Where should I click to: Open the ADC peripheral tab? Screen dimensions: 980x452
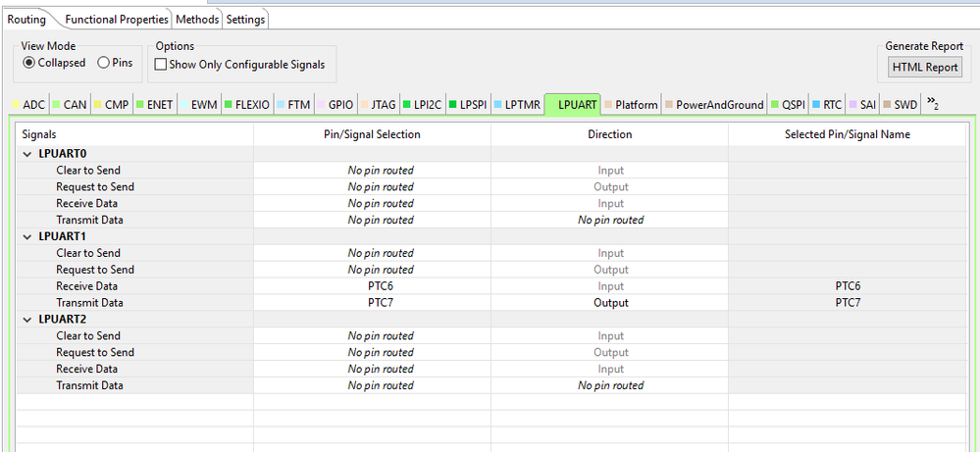[x=33, y=104]
